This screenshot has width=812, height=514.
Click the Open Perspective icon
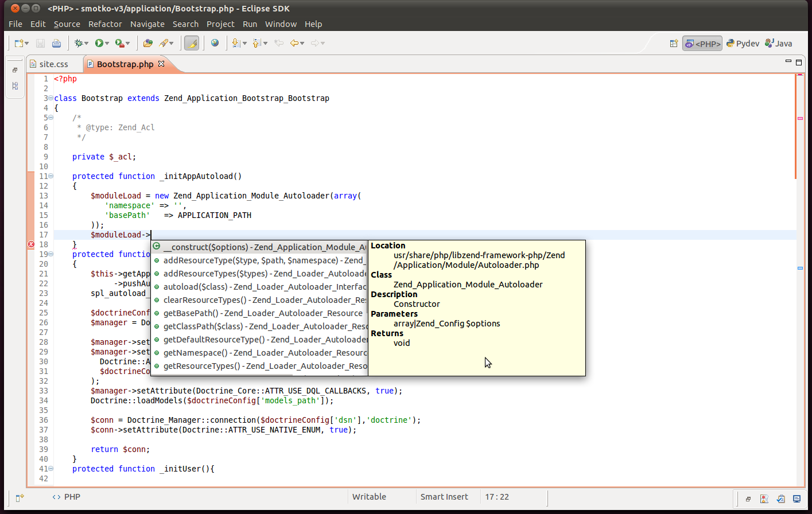click(x=674, y=44)
